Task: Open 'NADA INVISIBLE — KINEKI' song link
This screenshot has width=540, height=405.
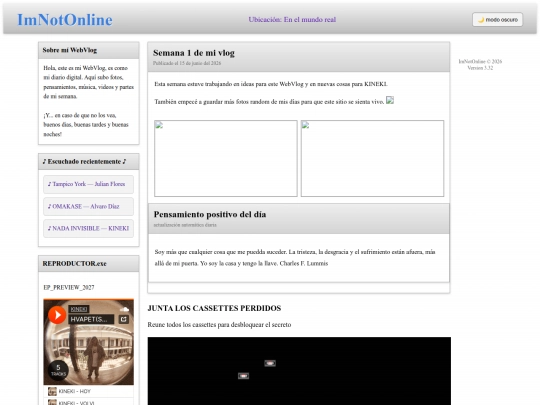Action: tap(89, 228)
